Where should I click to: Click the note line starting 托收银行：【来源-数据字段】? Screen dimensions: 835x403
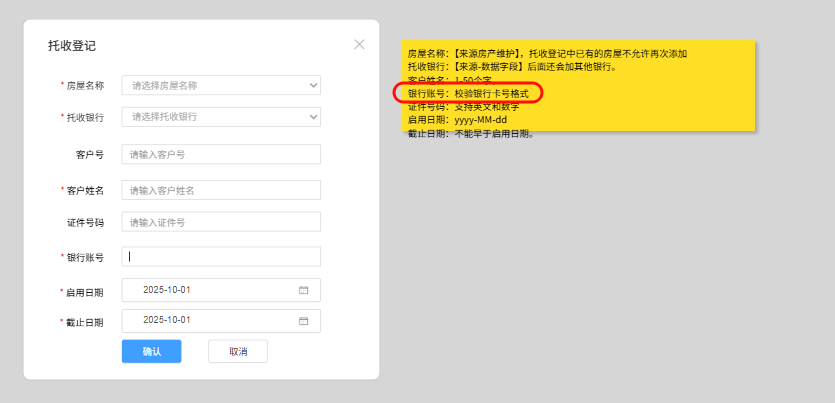pyautogui.click(x=512, y=67)
